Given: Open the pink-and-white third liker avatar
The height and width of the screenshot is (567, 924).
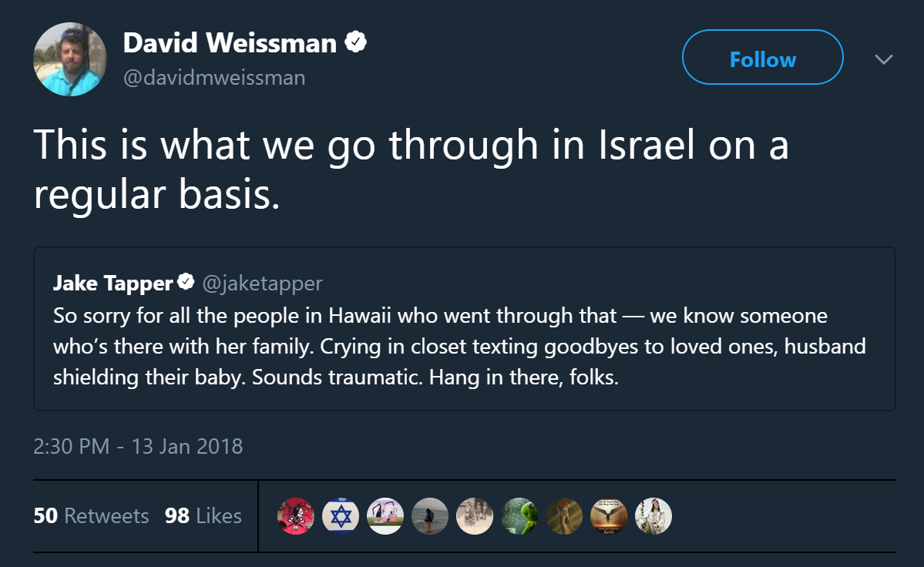Looking at the screenshot, I should (385, 516).
